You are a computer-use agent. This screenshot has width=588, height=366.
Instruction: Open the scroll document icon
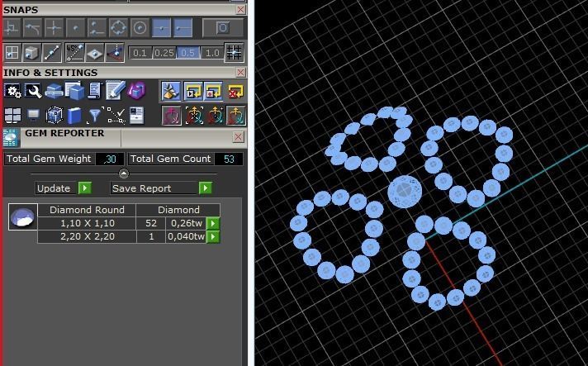pyautogui.click(x=95, y=91)
